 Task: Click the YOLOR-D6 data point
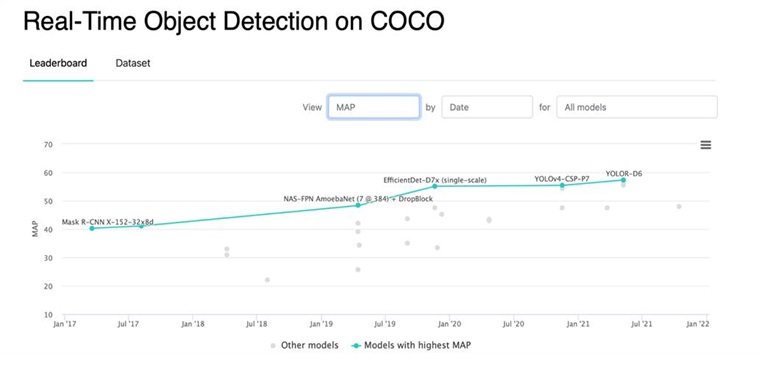tap(623, 180)
